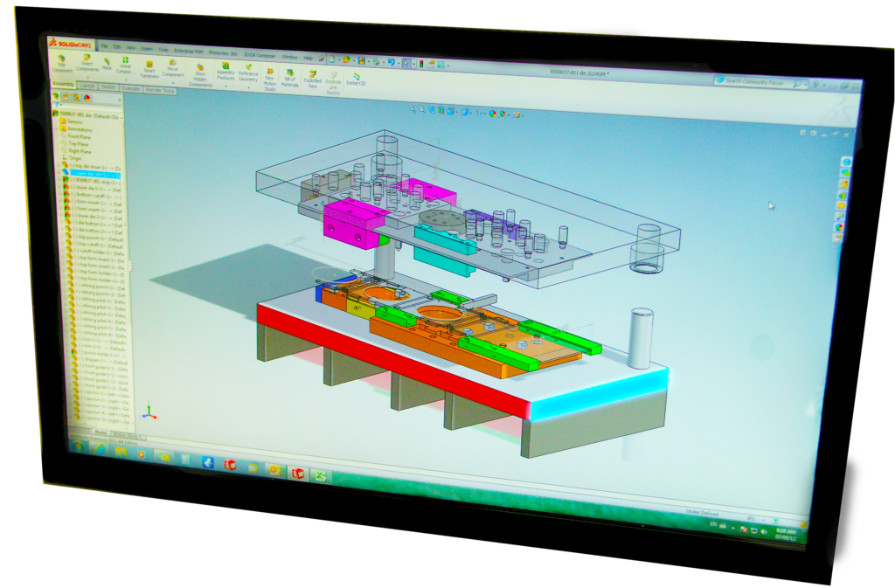Click the Insert Components tool
The height and width of the screenshot is (588, 895).
(87, 63)
